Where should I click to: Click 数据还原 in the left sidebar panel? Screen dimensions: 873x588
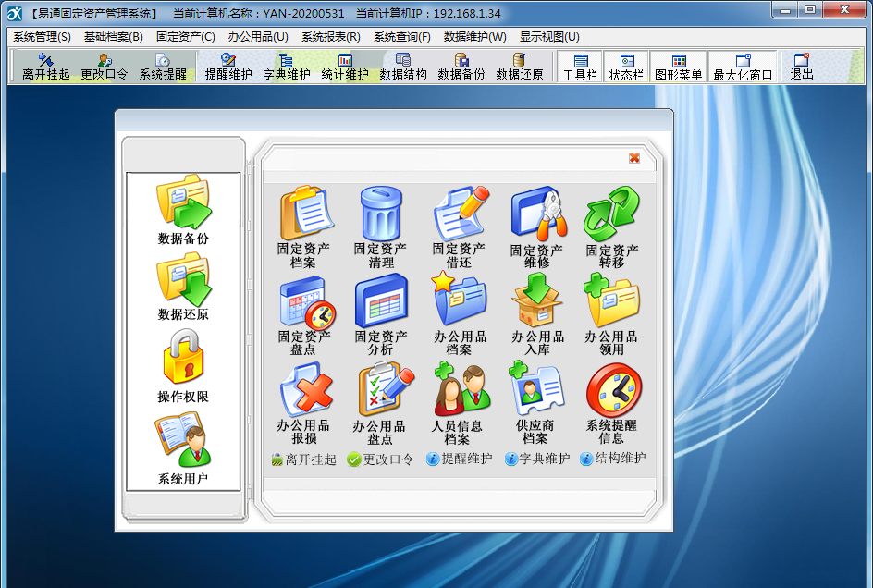[183, 287]
